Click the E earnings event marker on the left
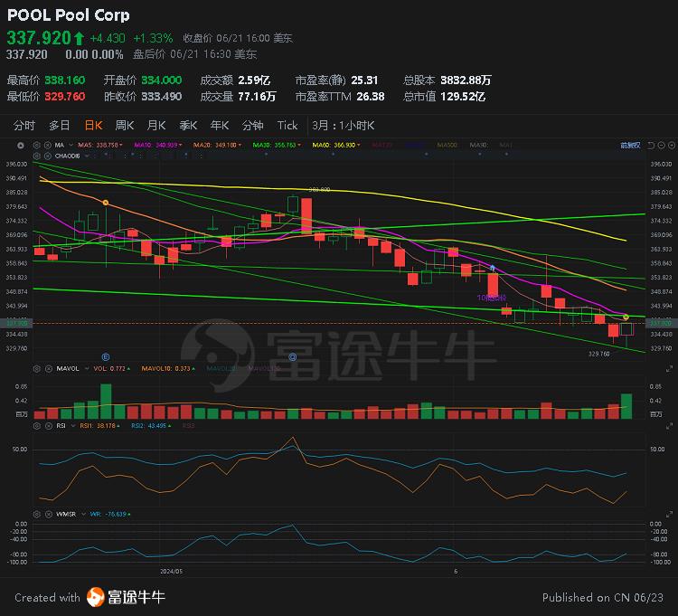This screenshot has width=678, height=616. pos(106,357)
